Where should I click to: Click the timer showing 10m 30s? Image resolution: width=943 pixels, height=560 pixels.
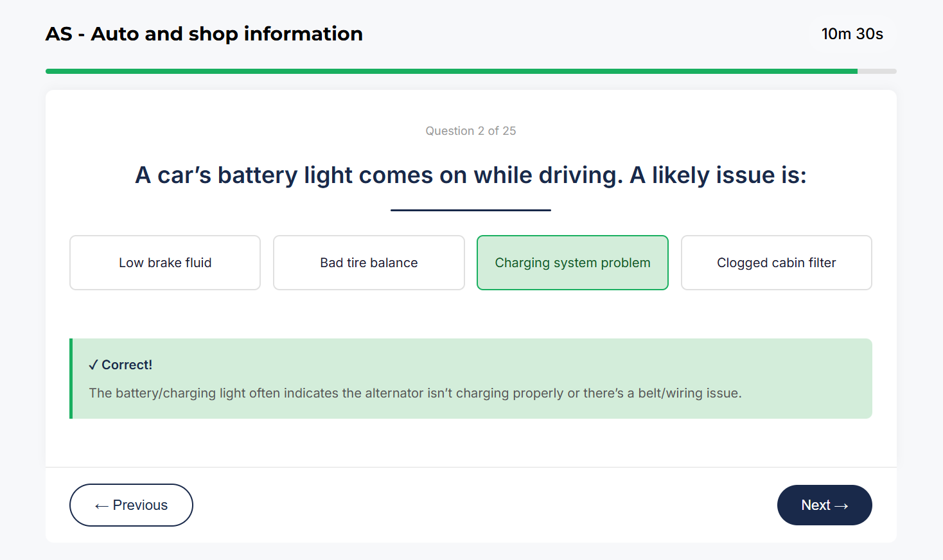(852, 34)
